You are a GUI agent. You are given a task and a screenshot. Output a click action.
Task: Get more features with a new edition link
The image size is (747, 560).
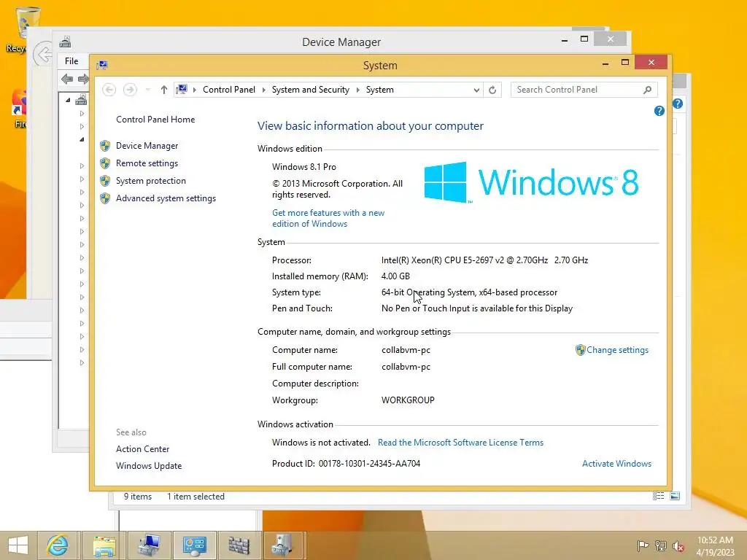[328, 219]
